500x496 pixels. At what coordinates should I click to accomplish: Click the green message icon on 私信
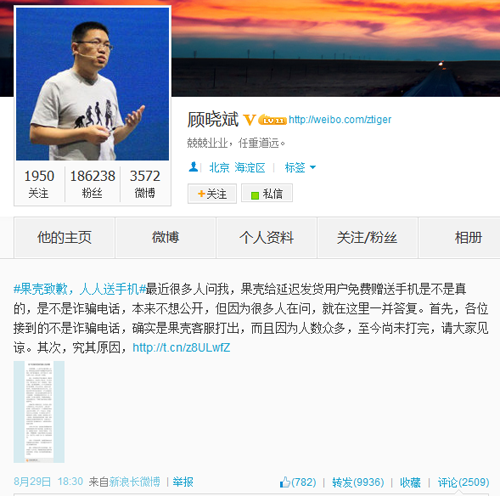click(255, 195)
